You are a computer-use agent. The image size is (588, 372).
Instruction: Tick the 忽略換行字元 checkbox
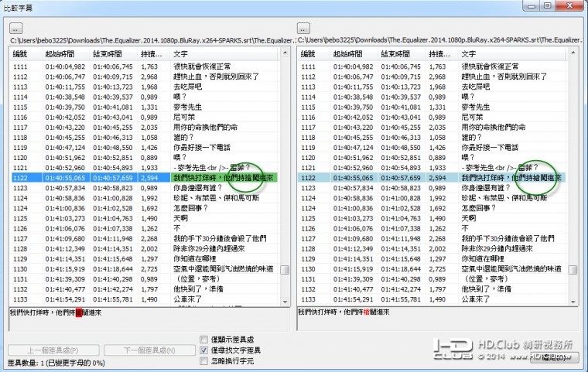(x=203, y=361)
